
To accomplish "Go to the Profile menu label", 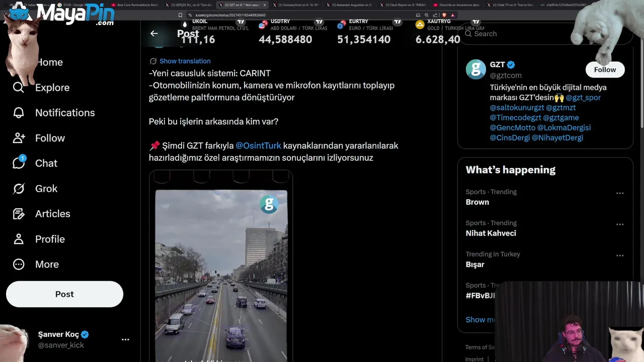I will point(50,239).
